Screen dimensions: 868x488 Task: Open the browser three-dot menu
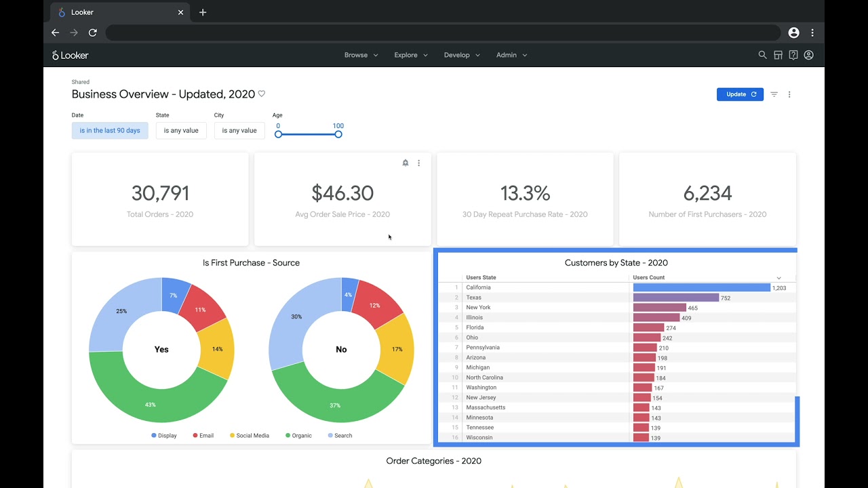812,33
